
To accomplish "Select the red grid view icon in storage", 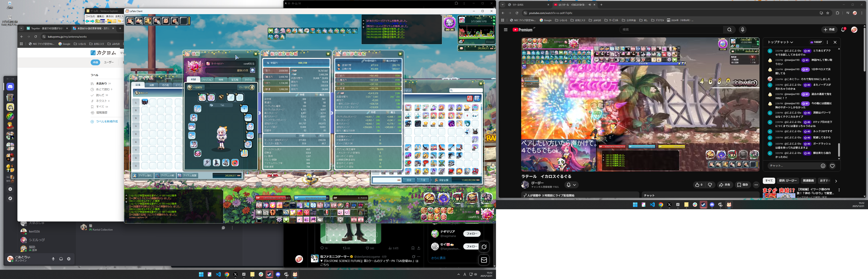I will (x=469, y=98).
